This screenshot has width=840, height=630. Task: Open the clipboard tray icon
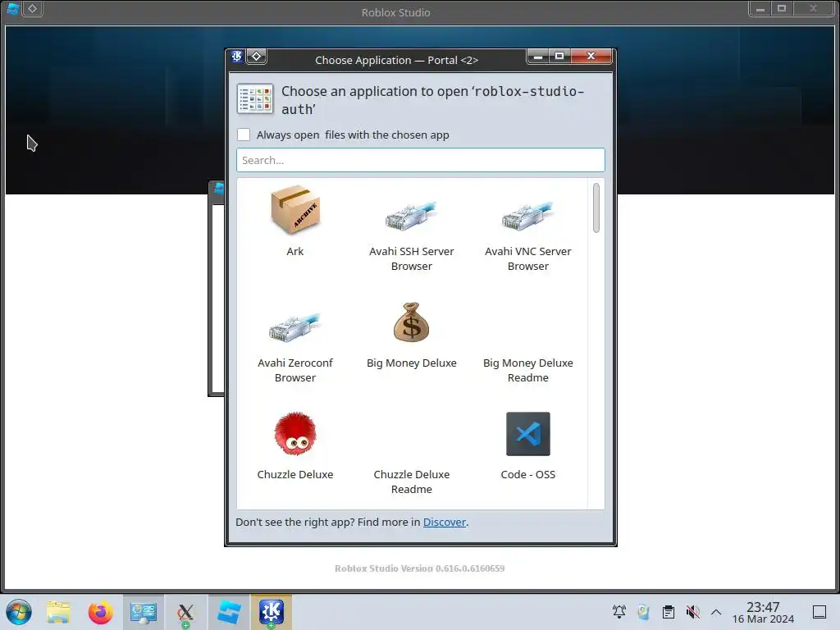point(668,612)
